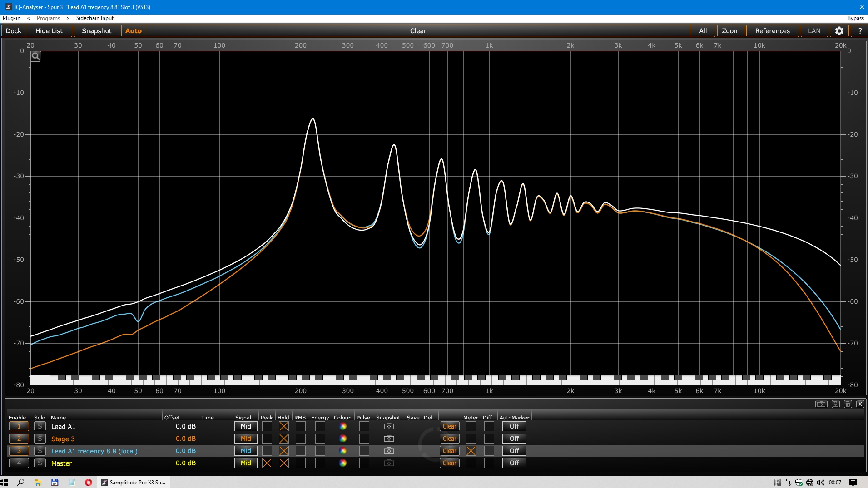Uncheck Hold for Lead A1
The image size is (868, 488).
click(x=284, y=426)
